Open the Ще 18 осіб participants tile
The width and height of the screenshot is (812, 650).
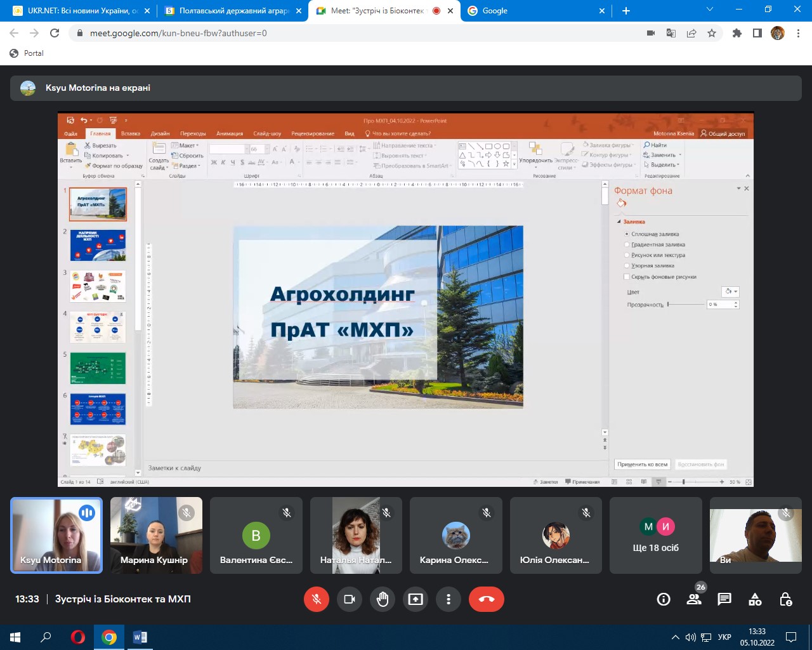[x=656, y=535]
